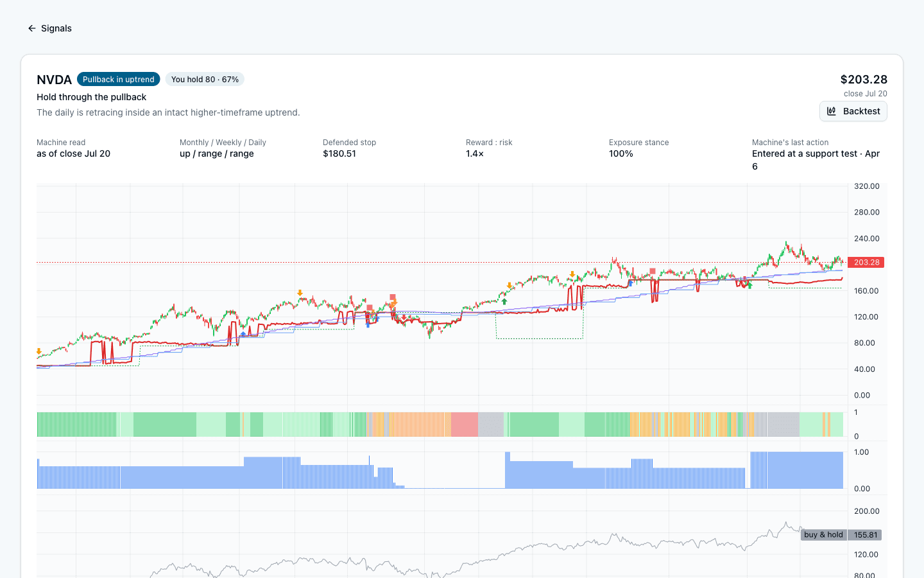Click the NVDA ticker heading
This screenshot has height=578, width=924.
[x=54, y=80]
